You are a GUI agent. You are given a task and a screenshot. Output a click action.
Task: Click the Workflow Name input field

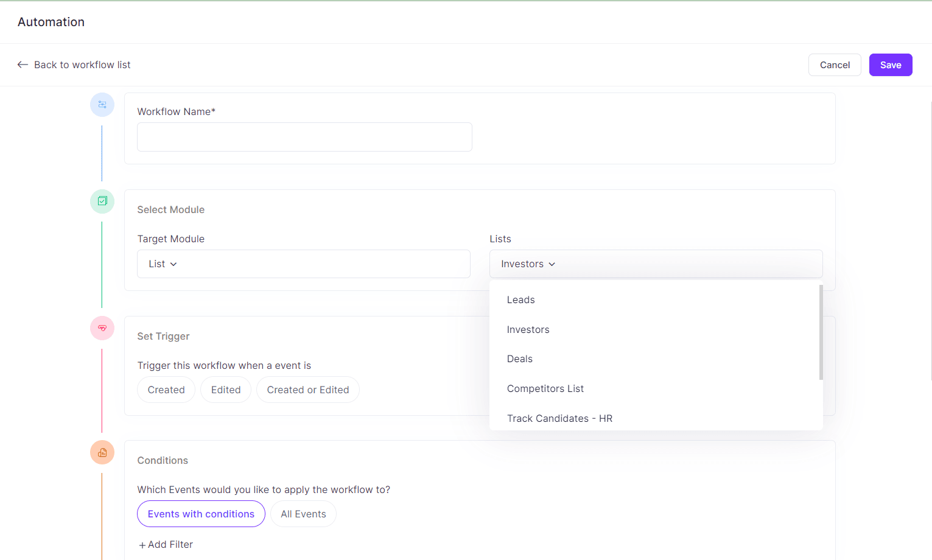click(304, 137)
